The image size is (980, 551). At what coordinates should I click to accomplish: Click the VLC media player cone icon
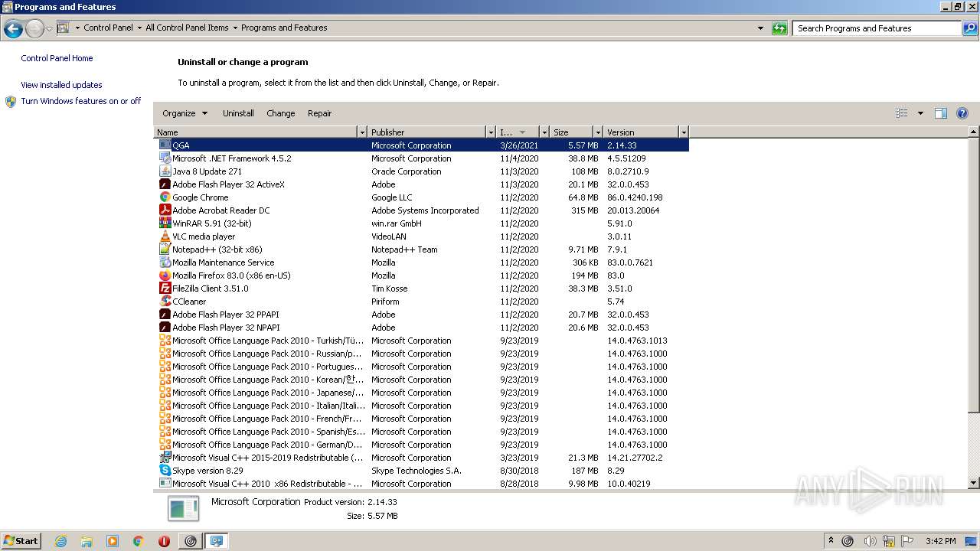pos(165,236)
